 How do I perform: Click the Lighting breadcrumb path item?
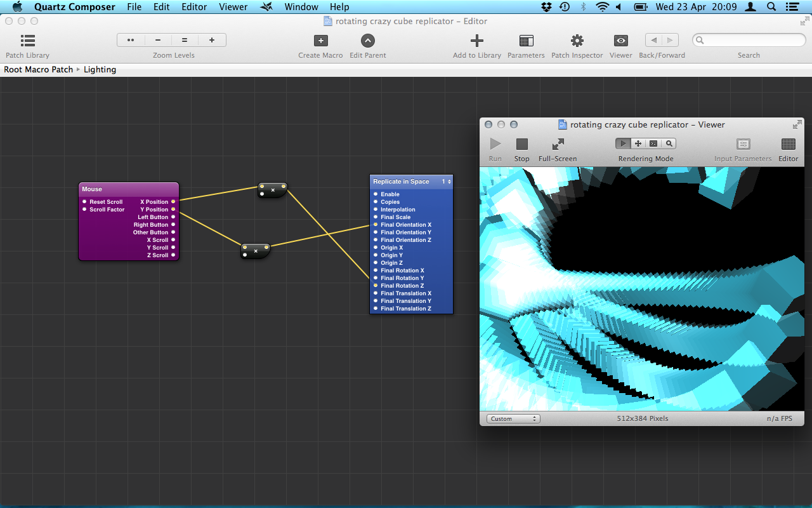(100, 69)
